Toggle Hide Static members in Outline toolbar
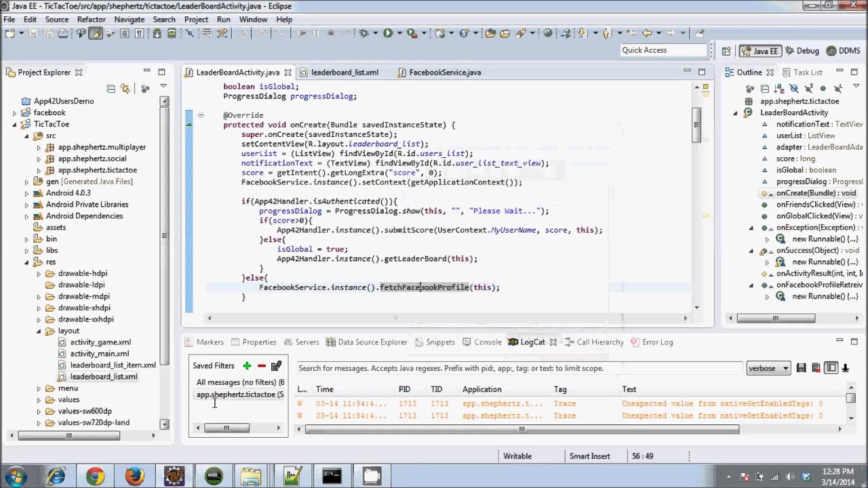 point(808,89)
